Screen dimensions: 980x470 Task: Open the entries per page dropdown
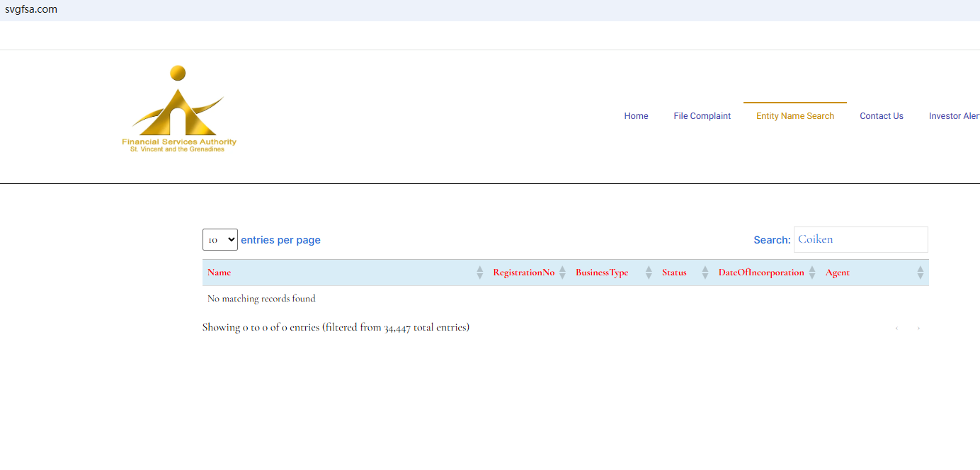(220, 240)
